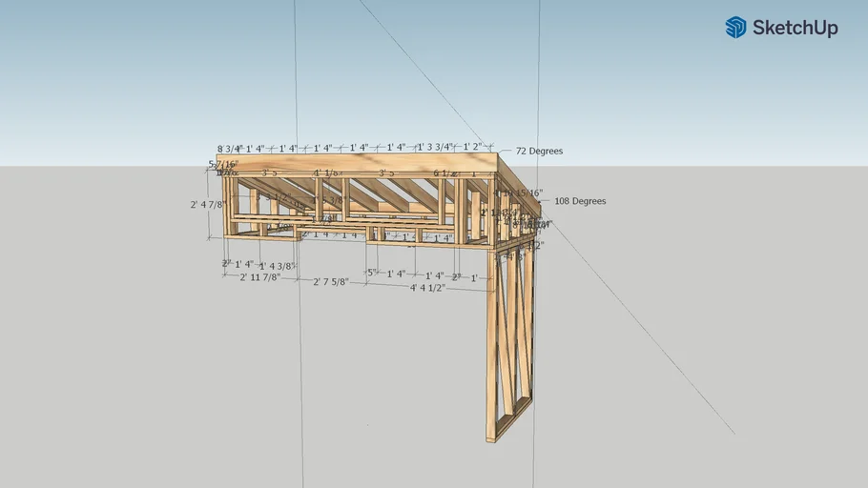Select the 72 Degrees angle label
The height and width of the screenshot is (488, 868).
[x=539, y=152]
